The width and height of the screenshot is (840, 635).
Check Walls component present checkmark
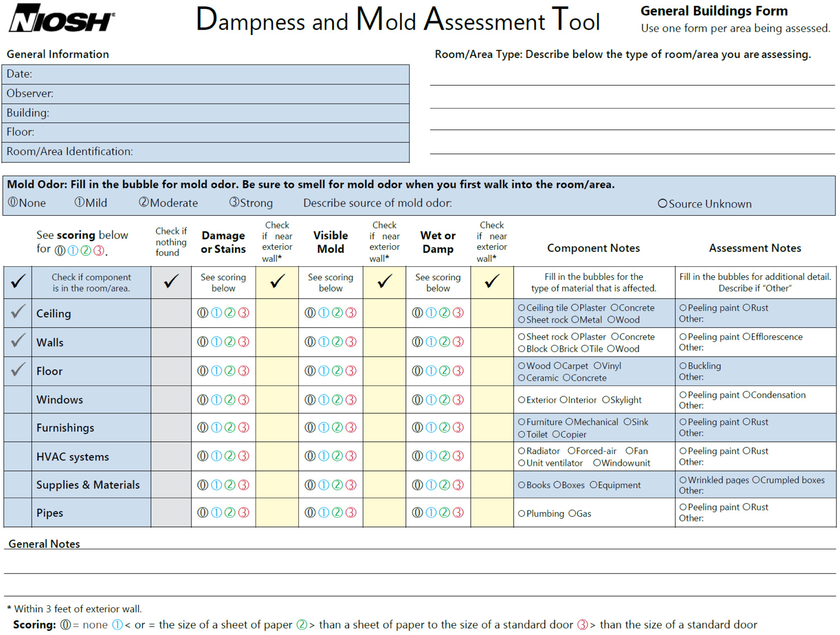click(17, 341)
